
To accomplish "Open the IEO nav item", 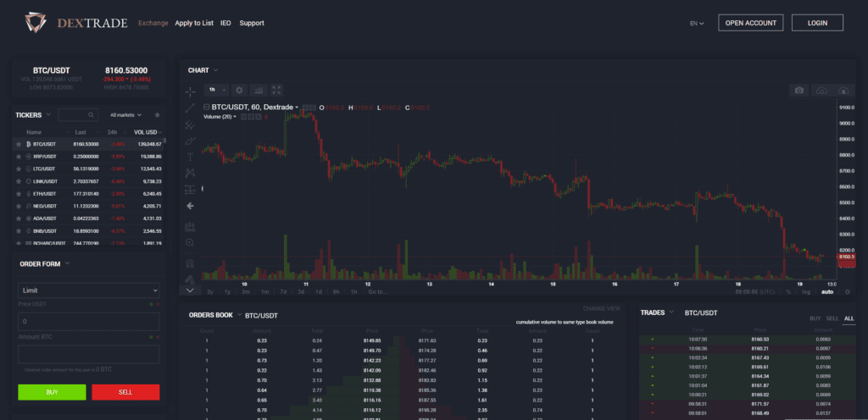I will tap(225, 23).
